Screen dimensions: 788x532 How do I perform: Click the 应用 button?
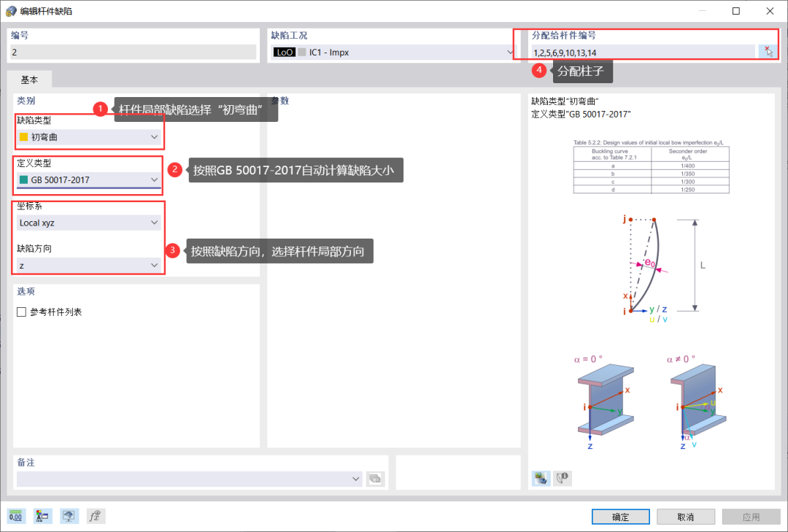(x=751, y=517)
